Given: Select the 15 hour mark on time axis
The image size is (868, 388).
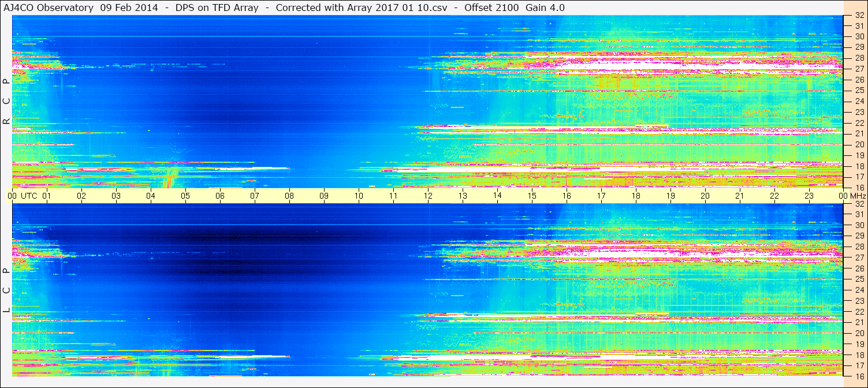Looking at the screenshot, I should (x=532, y=196).
